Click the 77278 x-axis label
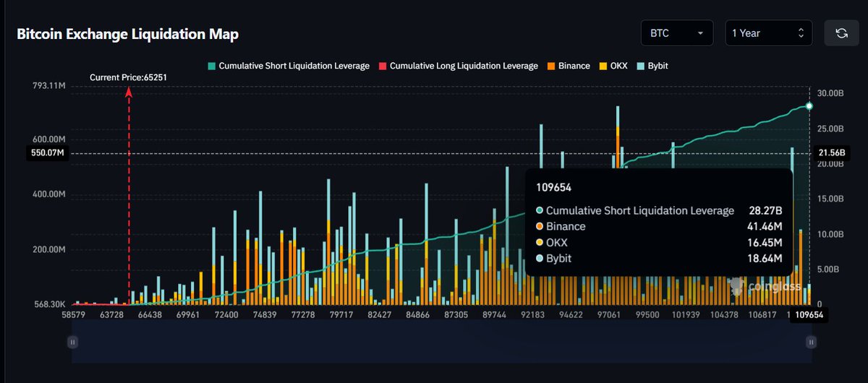The height and width of the screenshot is (383, 868). pos(302,316)
